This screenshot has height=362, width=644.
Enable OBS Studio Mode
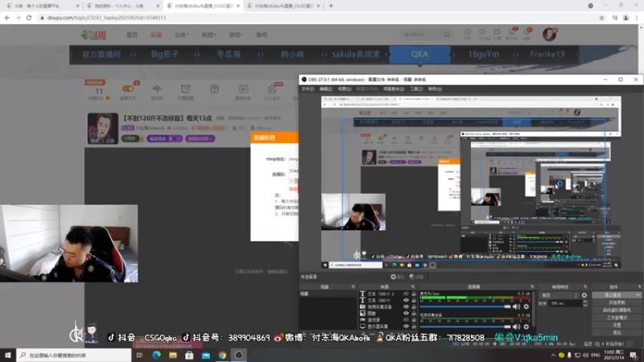coord(617,317)
